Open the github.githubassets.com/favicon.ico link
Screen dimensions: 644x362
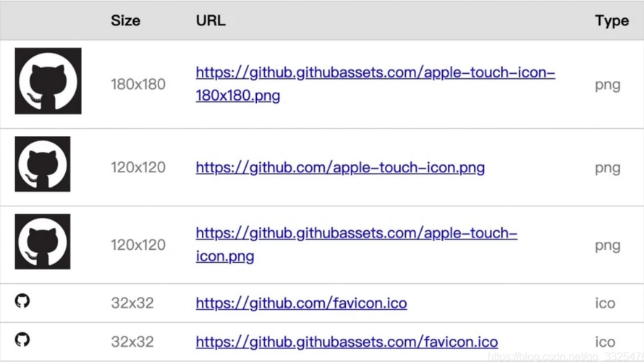347,342
